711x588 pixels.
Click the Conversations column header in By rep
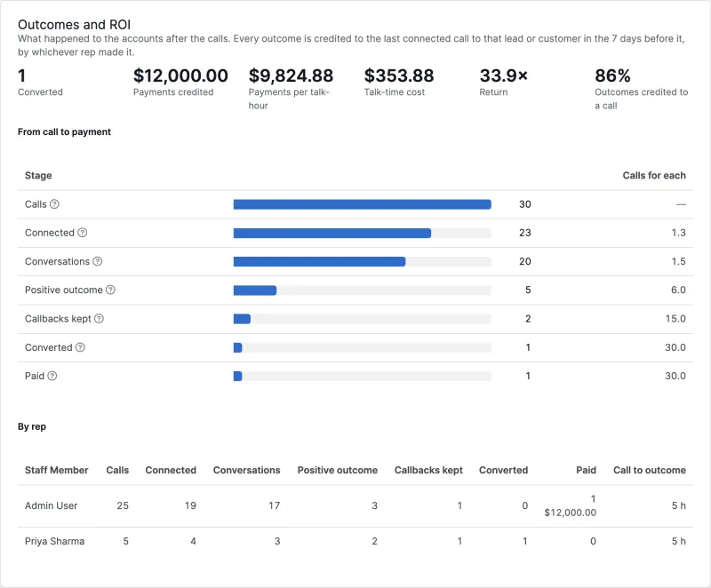click(x=247, y=470)
